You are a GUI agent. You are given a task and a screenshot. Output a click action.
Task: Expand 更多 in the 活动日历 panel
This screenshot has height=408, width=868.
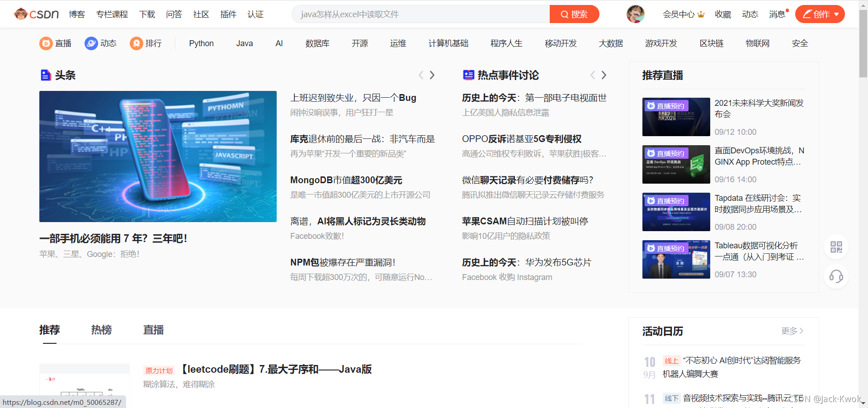[791, 331]
